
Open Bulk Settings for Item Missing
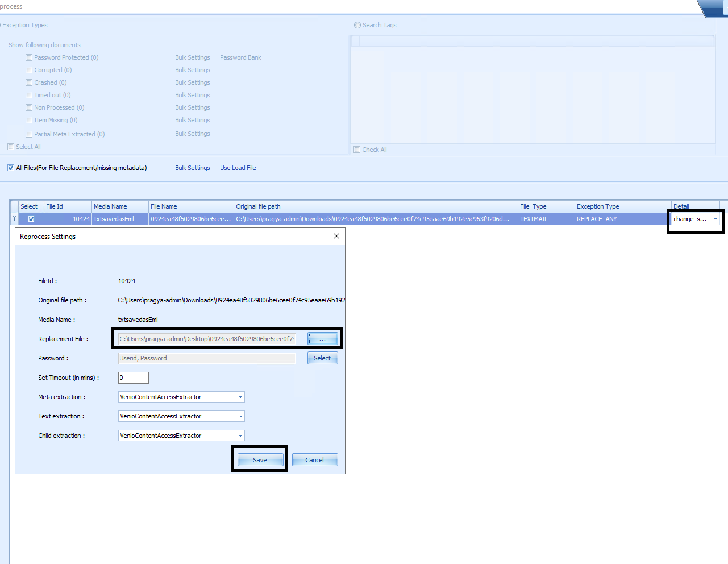pyautogui.click(x=193, y=120)
